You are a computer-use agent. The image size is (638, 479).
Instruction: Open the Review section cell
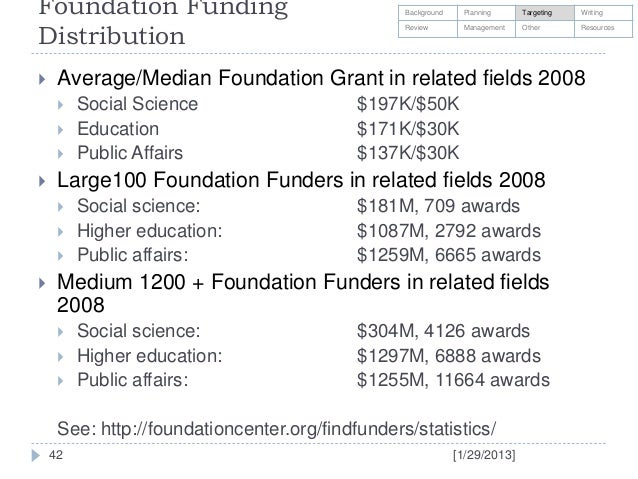(x=428, y=29)
